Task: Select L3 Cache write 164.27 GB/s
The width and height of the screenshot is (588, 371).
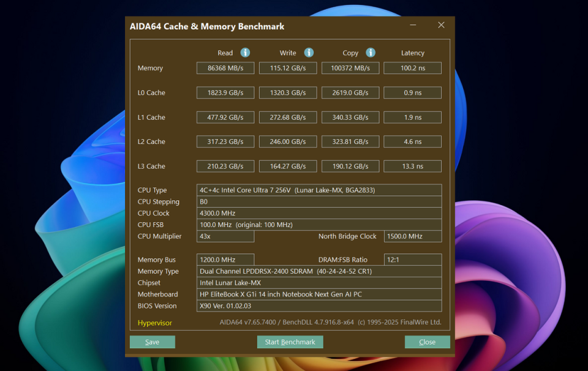Action: (x=288, y=167)
